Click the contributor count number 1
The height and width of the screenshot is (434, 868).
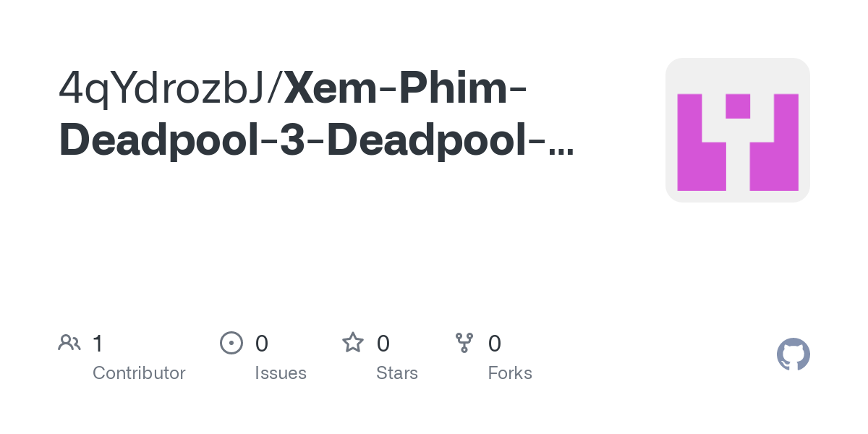98,344
